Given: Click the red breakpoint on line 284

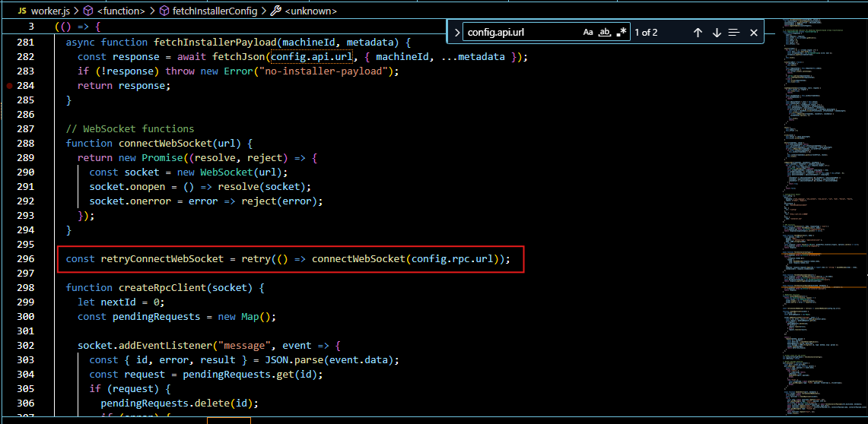Looking at the screenshot, I should [9, 86].
